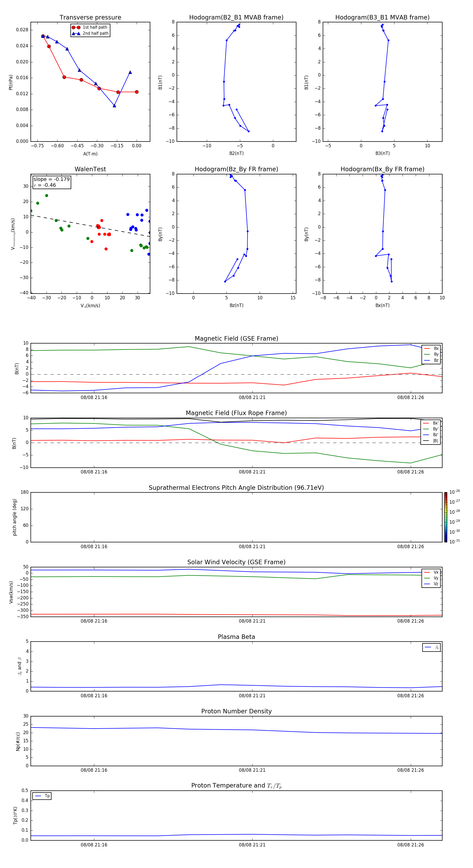
Task: Click the "Magnetic Field (Flux Rope Frame)" title
Action: 236,413
